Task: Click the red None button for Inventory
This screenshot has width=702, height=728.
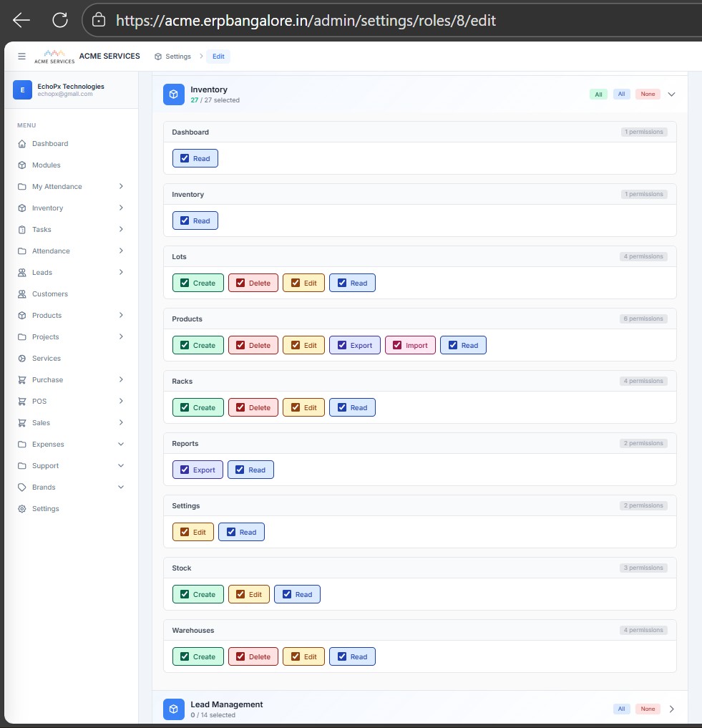Action: [648, 94]
